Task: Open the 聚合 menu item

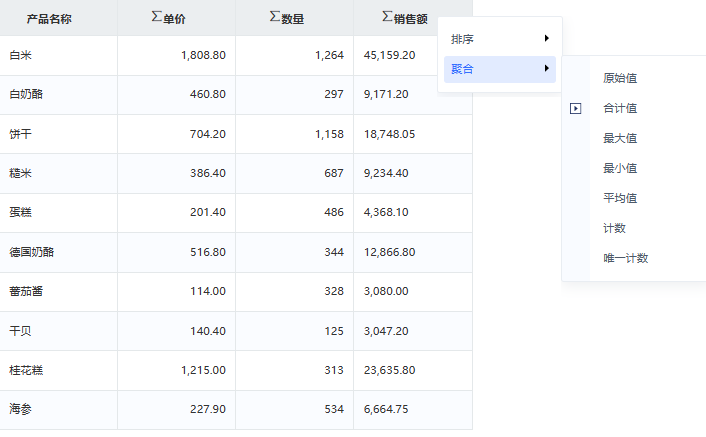Action: pos(500,69)
